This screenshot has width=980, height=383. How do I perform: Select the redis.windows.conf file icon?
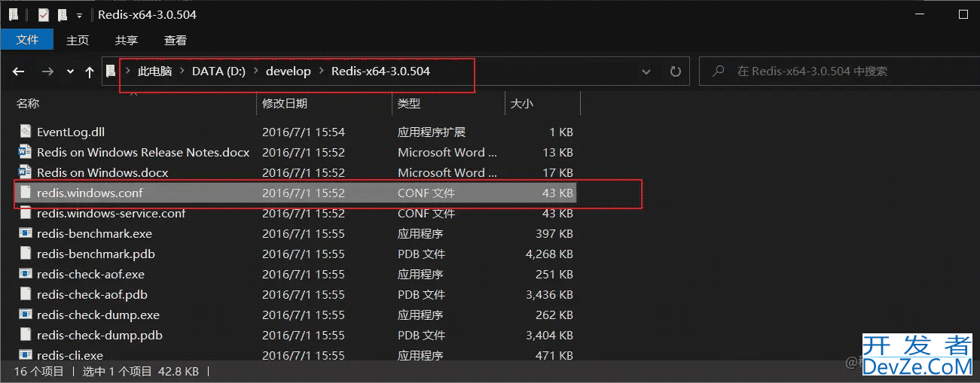pos(26,193)
